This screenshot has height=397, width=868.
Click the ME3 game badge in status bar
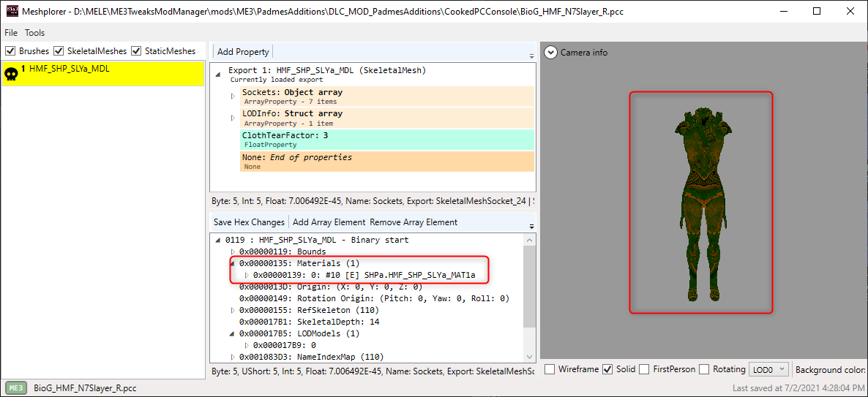tap(17, 387)
